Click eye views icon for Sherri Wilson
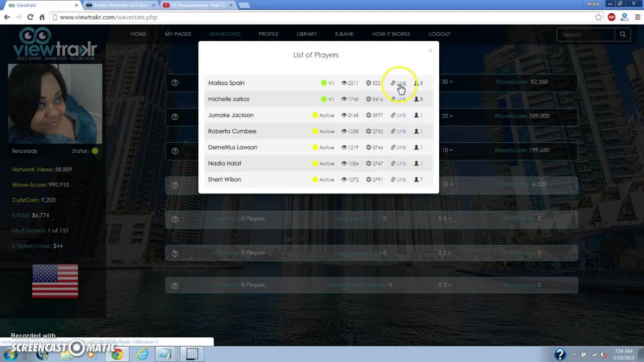The image size is (644, 362). click(344, 179)
